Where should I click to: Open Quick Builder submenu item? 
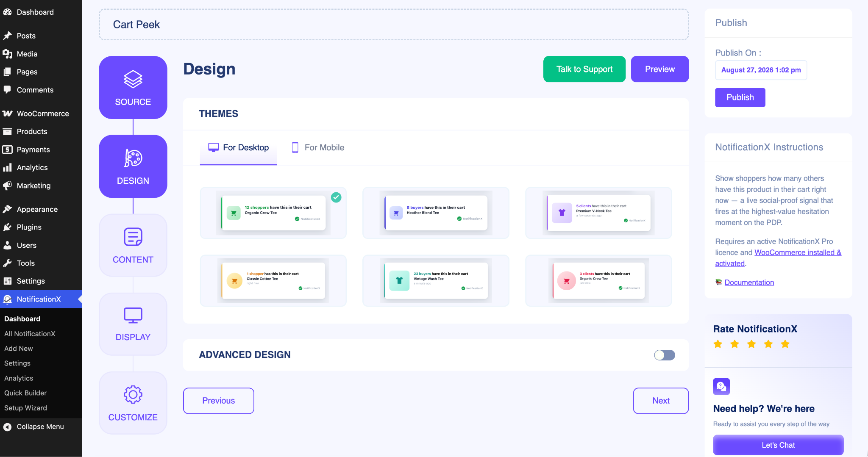click(x=25, y=393)
